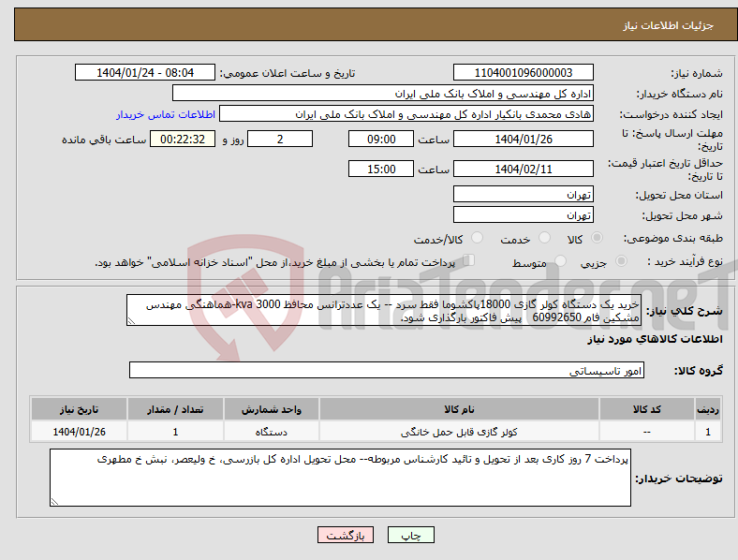Viewport: 738px width, 560px height.
Task: Toggle the اسناد خزانه اسلامی payment checkbox
Action: coord(469,260)
